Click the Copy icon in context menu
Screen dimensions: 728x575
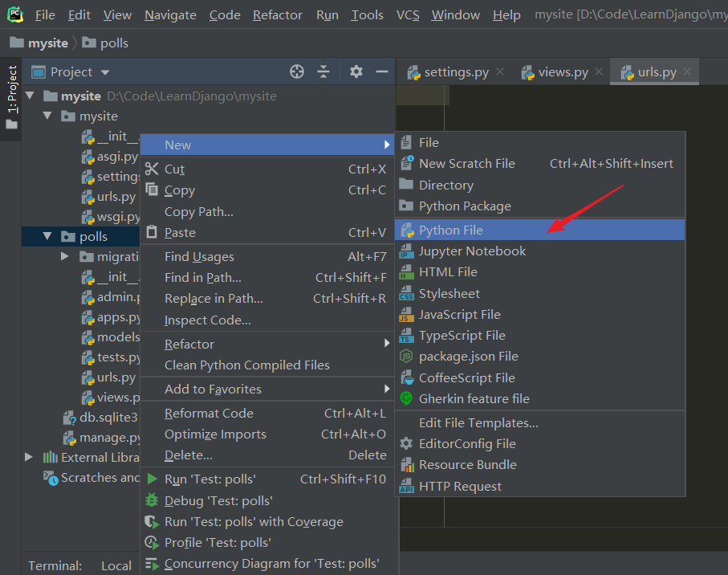tap(152, 190)
